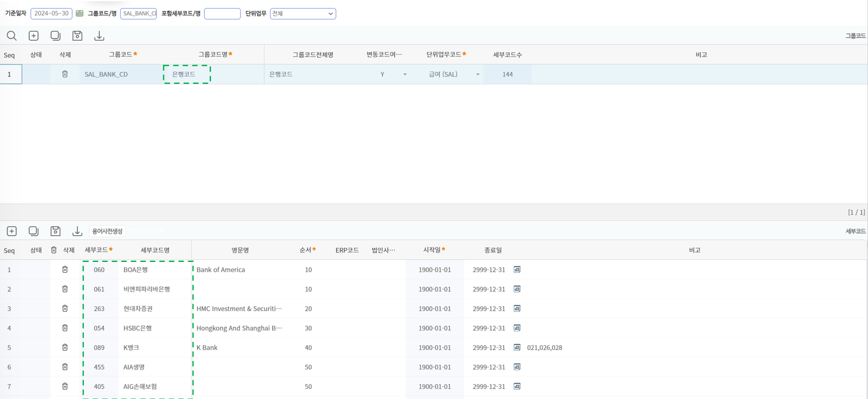
Task: Select detail code cell 060
Action: (x=99, y=270)
